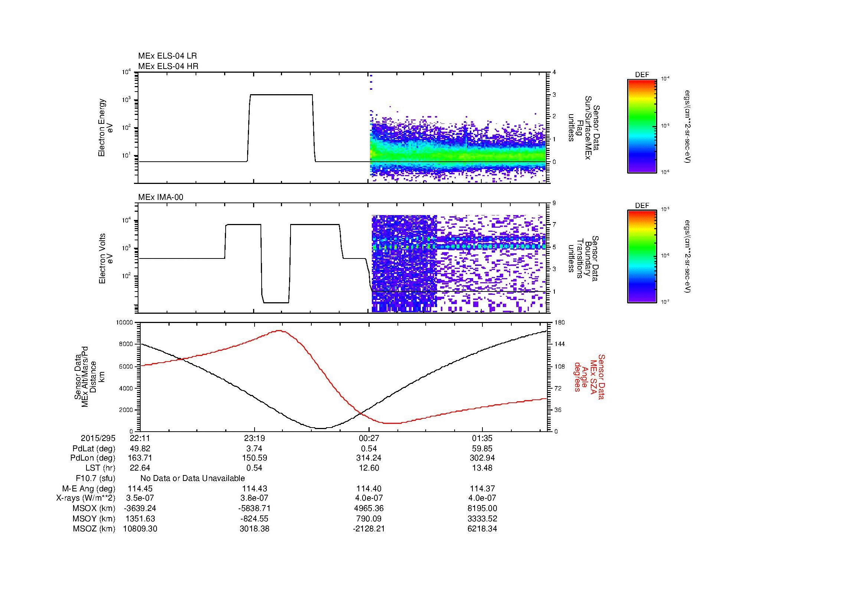Click the 'Boundary Transitions unitless' axis label
The width and height of the screenshot is (868, 613).
click(x=584, y=258)
